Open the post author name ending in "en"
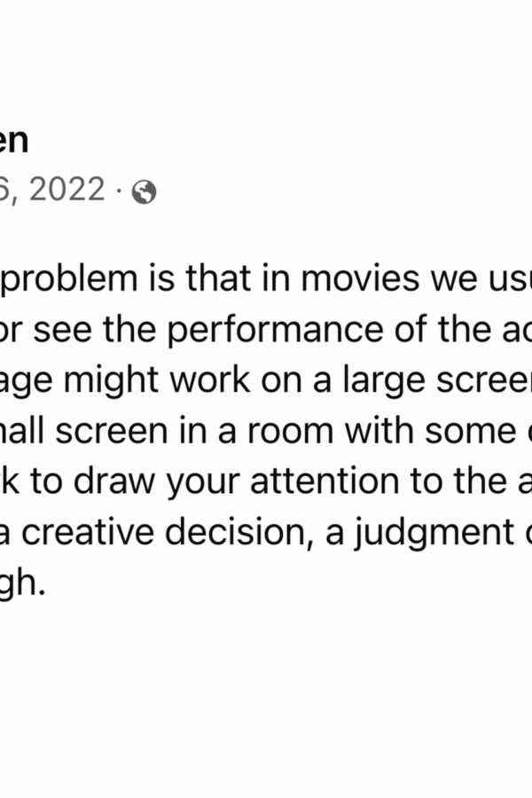 (x=13, y=140)
